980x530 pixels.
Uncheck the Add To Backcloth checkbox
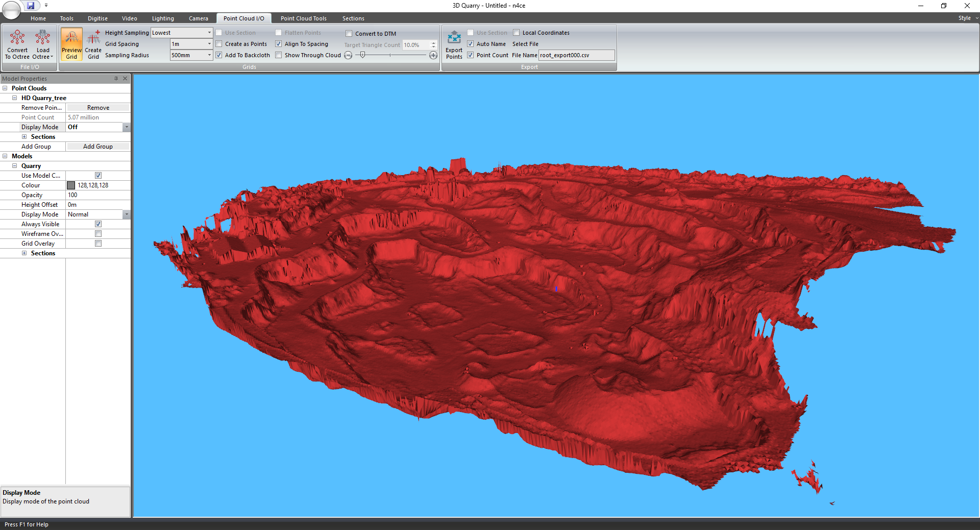219,55
